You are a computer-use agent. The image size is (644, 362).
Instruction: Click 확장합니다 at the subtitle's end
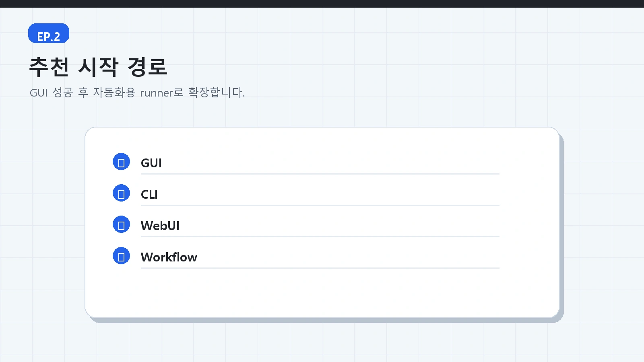pyautogui.click(x=215, y=93)
